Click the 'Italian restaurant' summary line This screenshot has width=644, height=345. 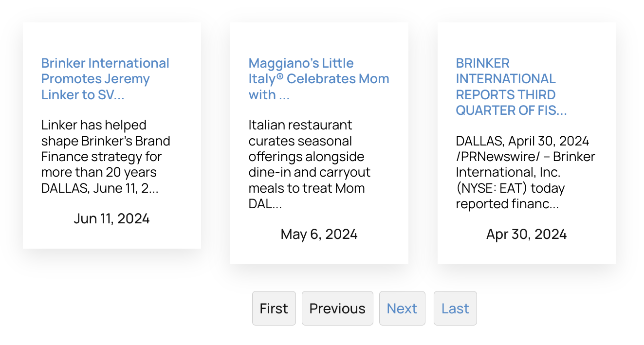(x=300, y=125)
